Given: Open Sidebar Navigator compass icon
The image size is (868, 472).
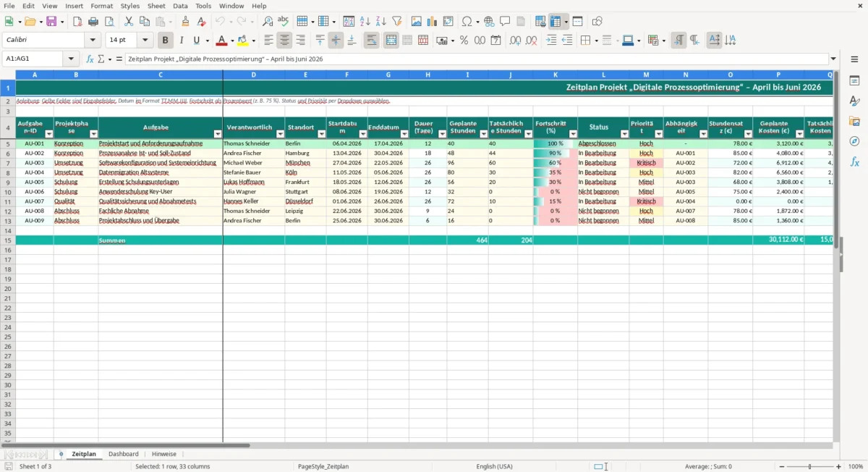Looking at the screenshot, I should pyautogui.click(x=854, y=141).
